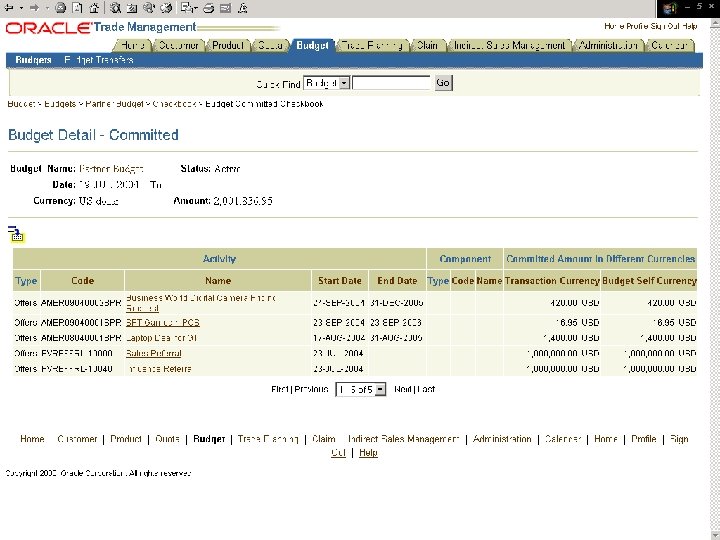Switch to the Quota tab

[270, 45]
